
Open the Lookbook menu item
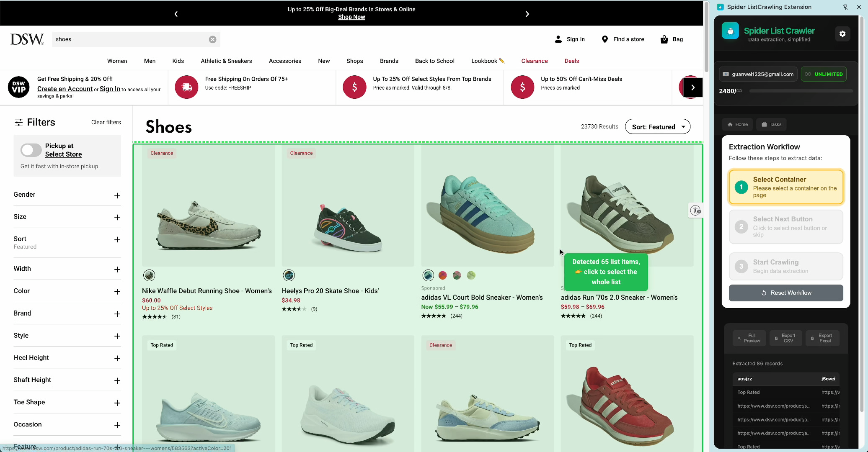(x=488, y=61)
